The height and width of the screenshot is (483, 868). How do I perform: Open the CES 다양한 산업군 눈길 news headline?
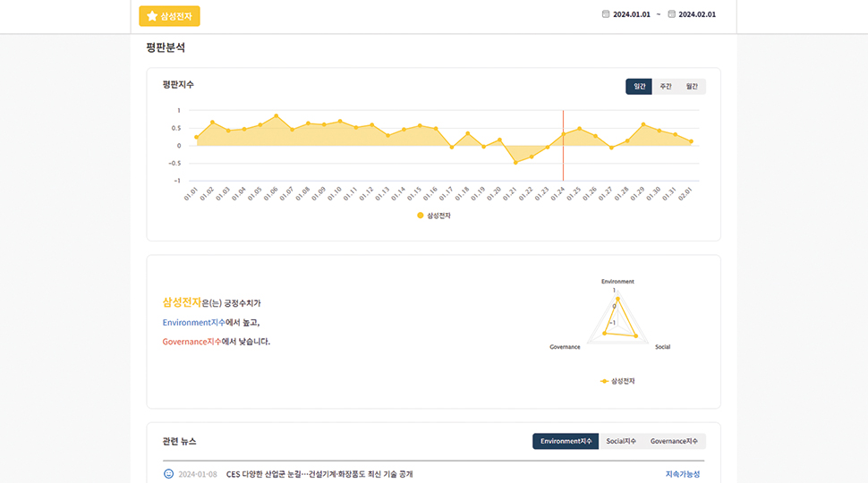pos(319,474)
